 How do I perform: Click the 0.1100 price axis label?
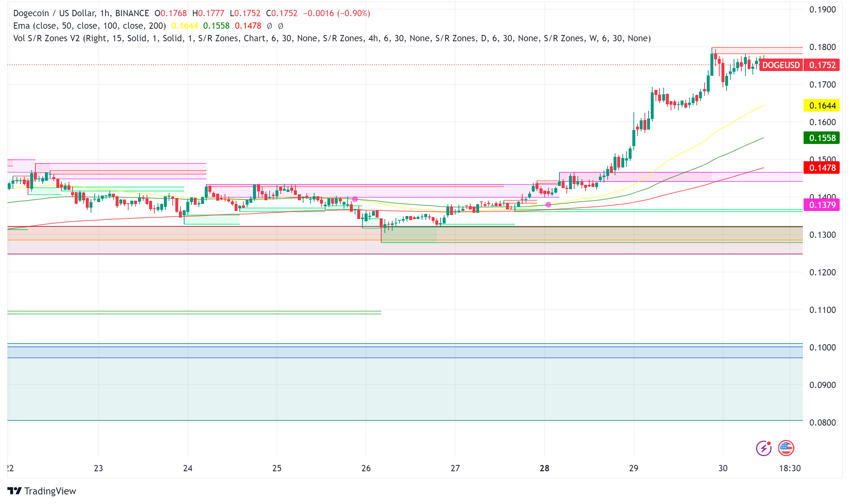click(822, 310)
